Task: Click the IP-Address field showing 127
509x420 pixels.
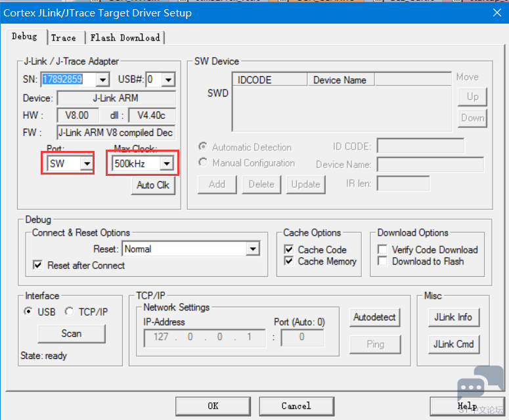Action: point(205,337)
